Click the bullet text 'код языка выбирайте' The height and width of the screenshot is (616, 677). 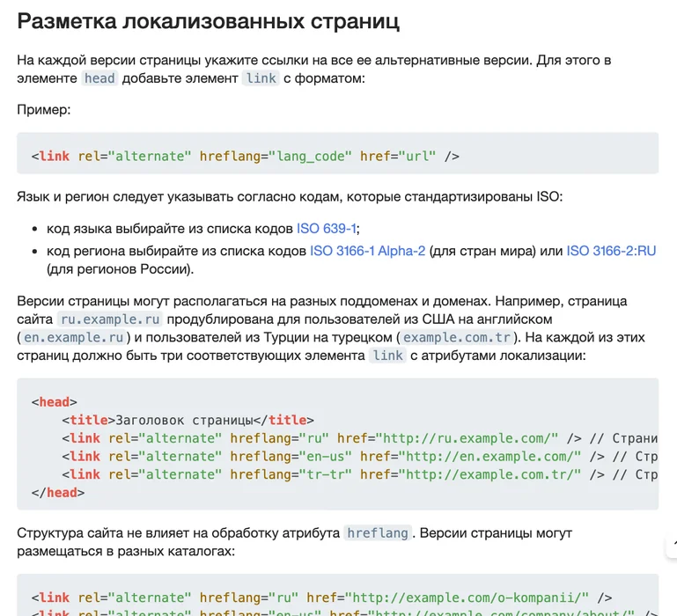(x=203, y=228)
